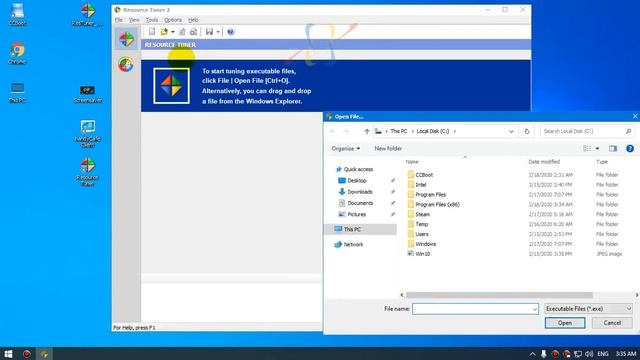Select Downloads in the navigation pane
Viewport: 640px width, 360px height.
[x=356, y=192]
